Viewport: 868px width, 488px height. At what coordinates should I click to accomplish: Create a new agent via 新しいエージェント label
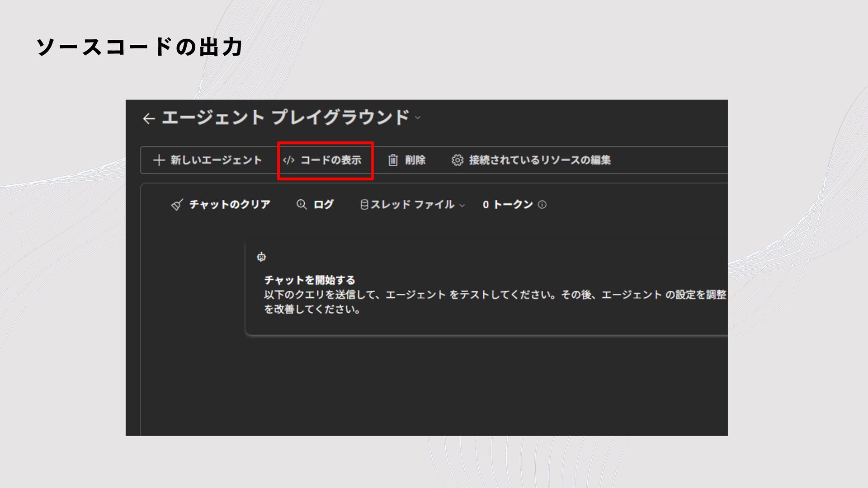(x=216, y=160)
